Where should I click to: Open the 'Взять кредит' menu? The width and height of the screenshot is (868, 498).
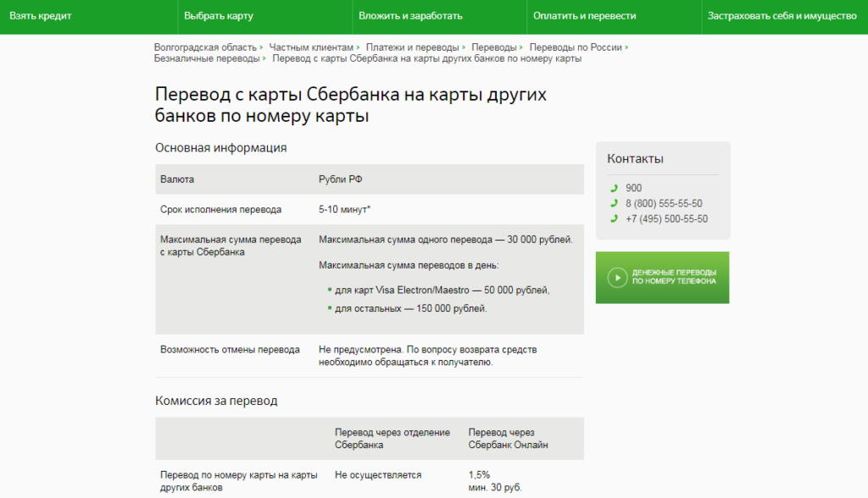41,16
